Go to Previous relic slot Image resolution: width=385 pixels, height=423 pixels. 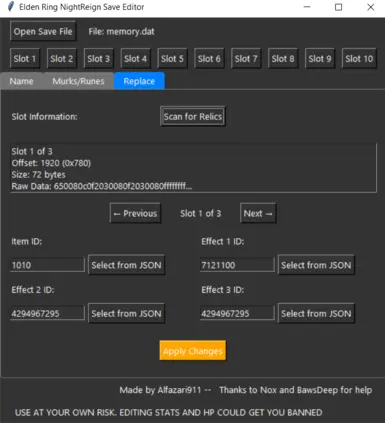tap(135, 213)
